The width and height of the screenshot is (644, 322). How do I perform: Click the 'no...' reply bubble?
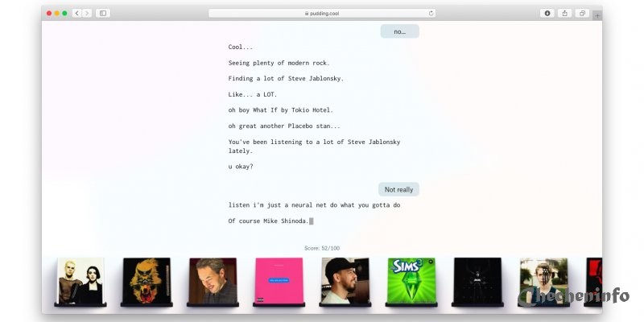click(x=399, y=31)
